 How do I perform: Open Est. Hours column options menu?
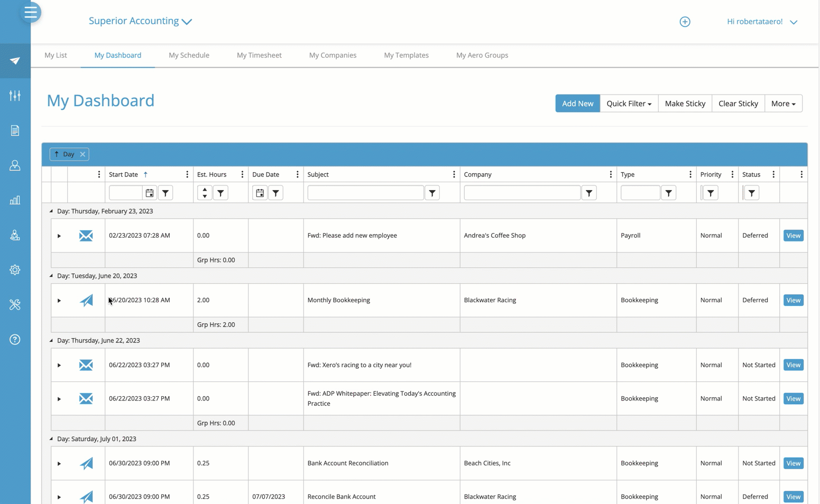(x=242, y=174)
